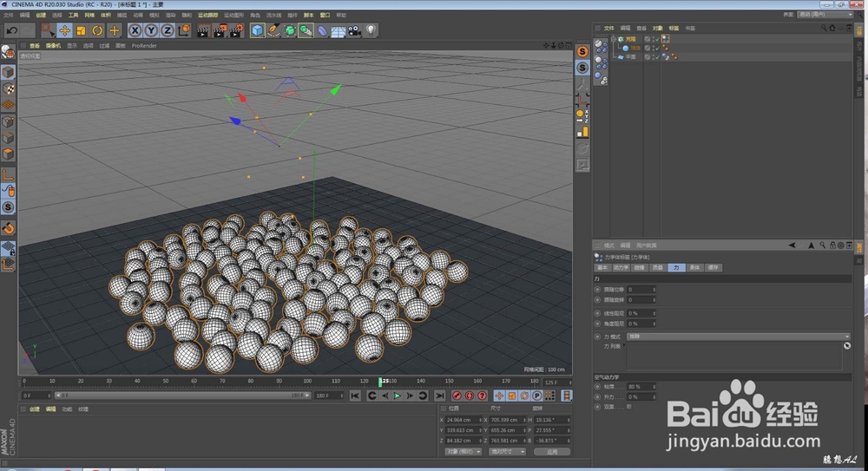
Task: Go to end of animation
Action: [x=439, y=396]
